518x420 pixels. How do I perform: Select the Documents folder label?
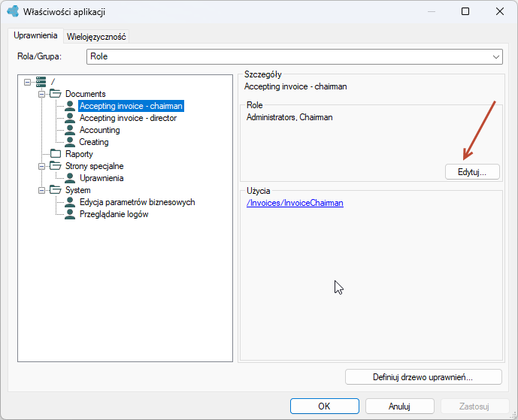[86, 94]
